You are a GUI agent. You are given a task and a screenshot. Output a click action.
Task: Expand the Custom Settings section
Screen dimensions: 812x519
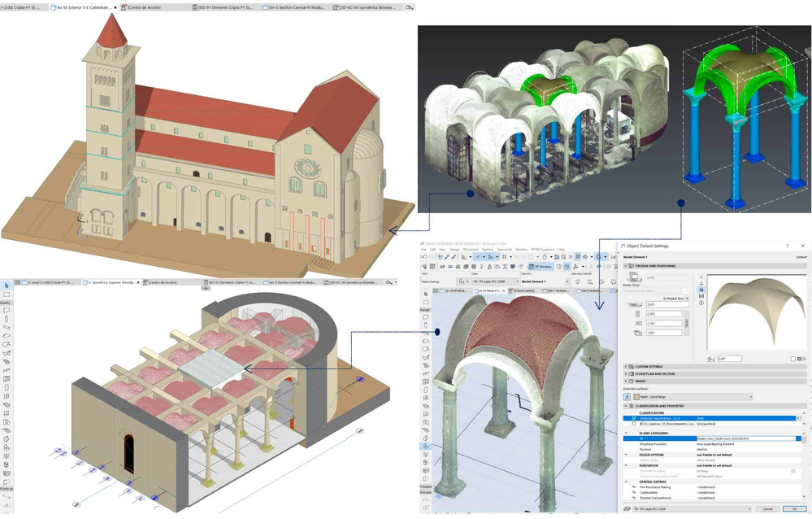pos(626,367)
